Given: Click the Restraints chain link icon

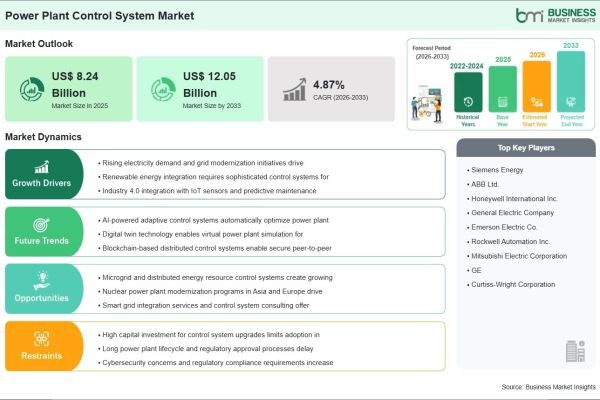Looking at the screenshot, I should coord(41,339).
